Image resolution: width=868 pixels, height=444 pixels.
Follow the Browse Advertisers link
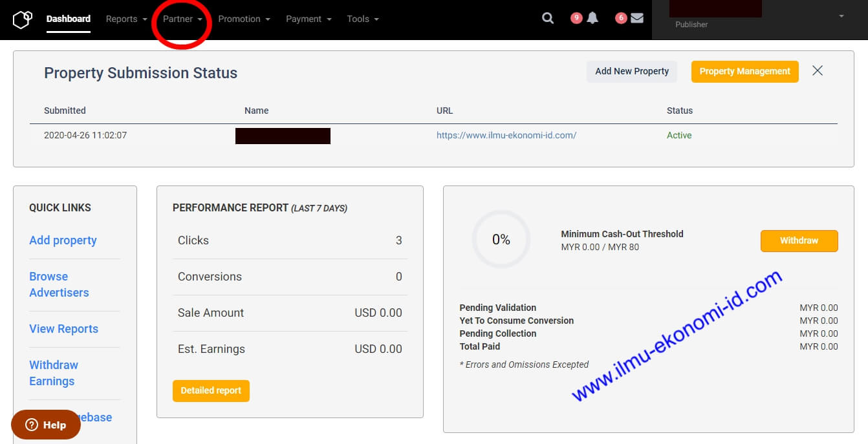click(59, 284)
